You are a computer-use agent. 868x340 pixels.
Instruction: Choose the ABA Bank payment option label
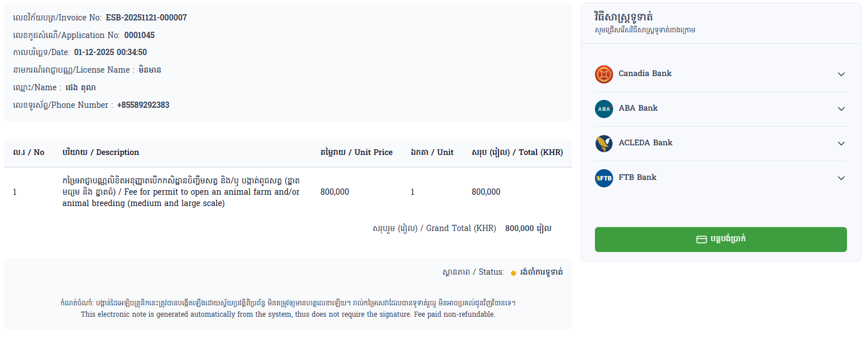pyautogui.click(x=638, y=108)
